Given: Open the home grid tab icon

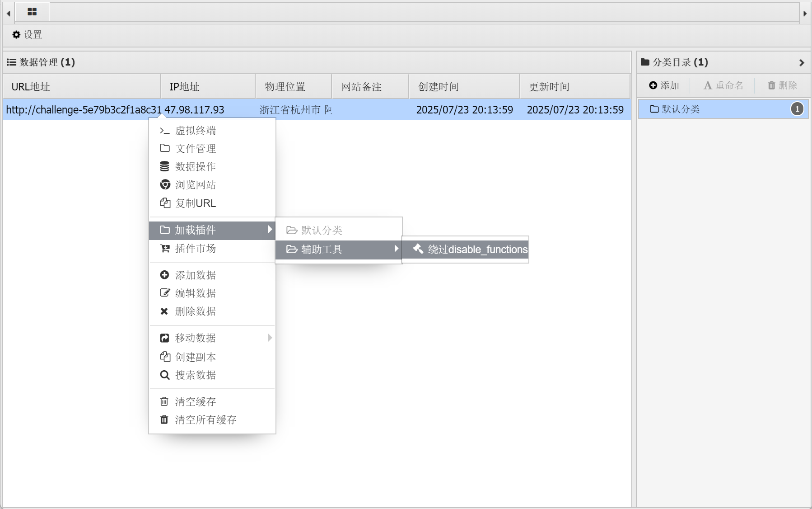Looking at the screenshot, I should pyautogui.click(x=32, y=12).
